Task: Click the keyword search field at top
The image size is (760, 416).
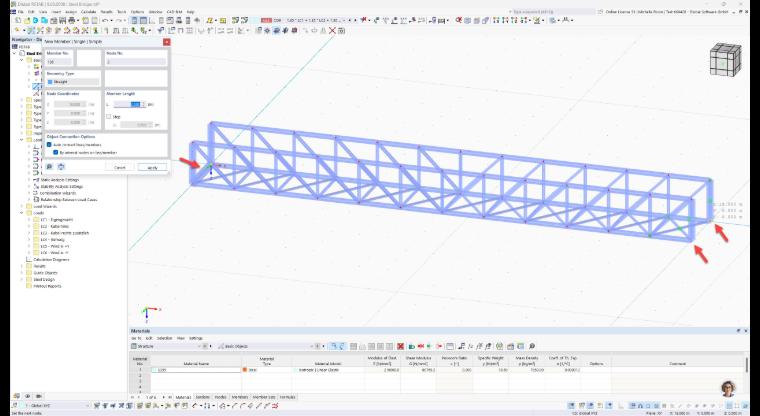Action: point(552,12)
